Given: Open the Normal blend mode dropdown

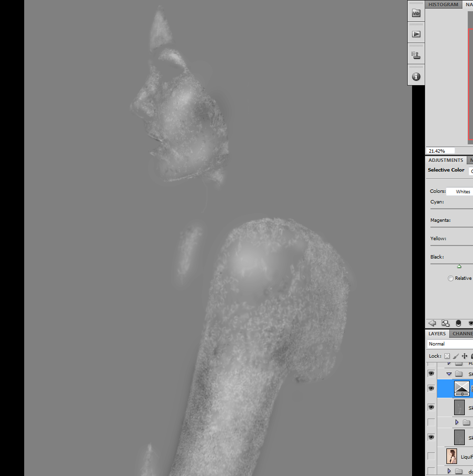Looking at the screenshot, I should [450, 344].
